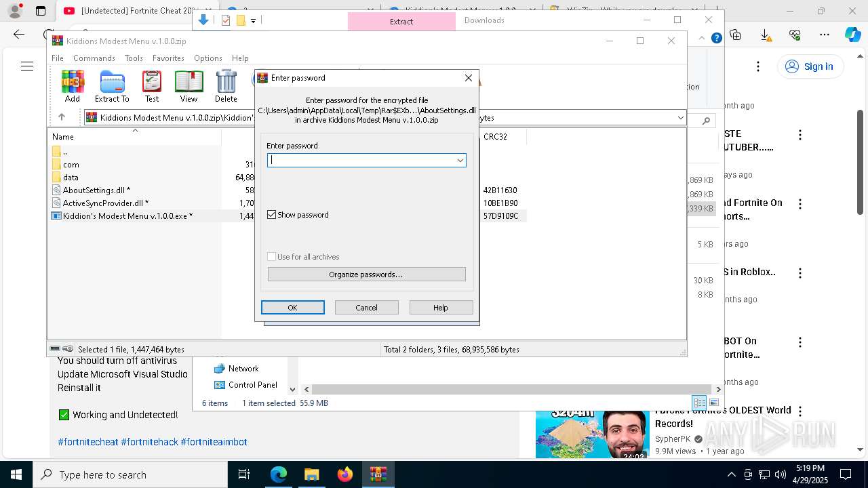This screenshot has width=868, height=488.
Task: Open YouTube settings three-dot menu
Action: click(x=758, y=66)
